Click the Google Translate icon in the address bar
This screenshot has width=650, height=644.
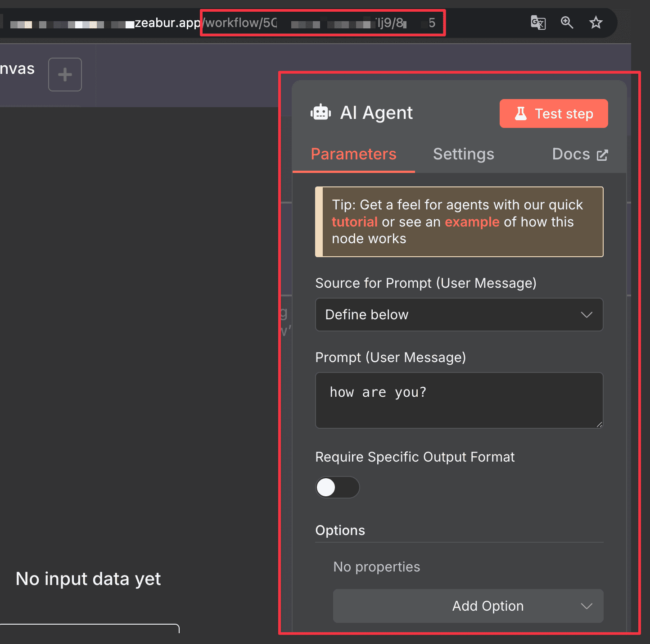(x=538, y=23)
